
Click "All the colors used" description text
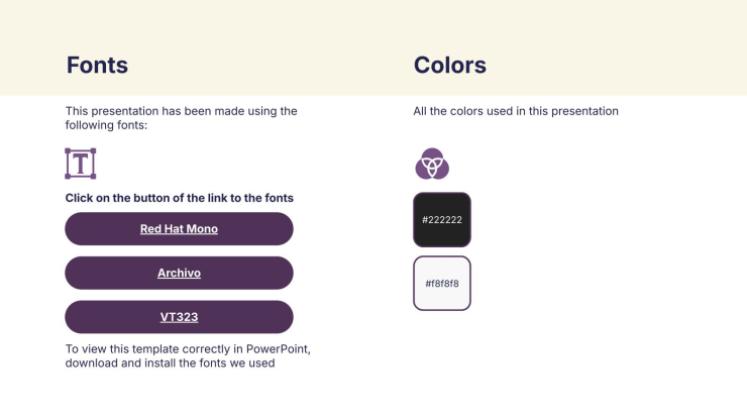point(516,111)
